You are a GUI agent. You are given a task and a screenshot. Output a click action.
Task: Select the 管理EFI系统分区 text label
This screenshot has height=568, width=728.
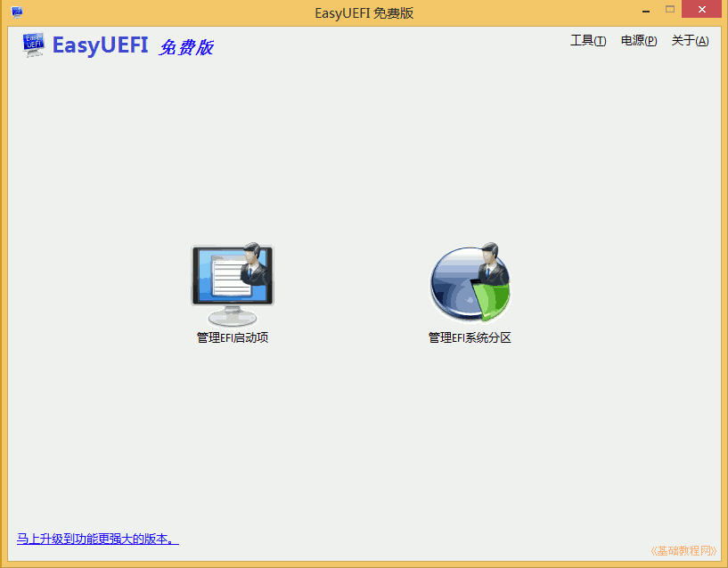pos(470,337)
